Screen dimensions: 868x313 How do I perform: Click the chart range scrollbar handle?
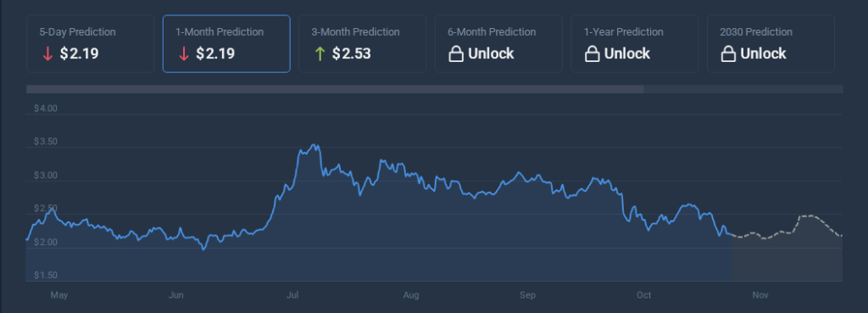coord(335,89)
